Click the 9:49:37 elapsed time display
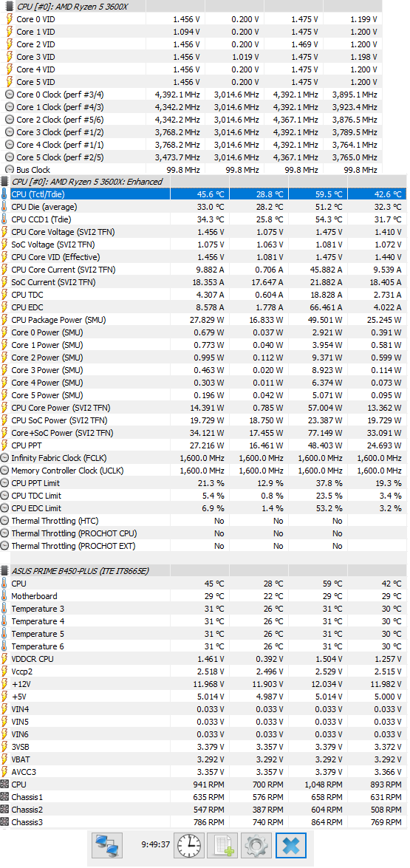 (x=155, y=845)
